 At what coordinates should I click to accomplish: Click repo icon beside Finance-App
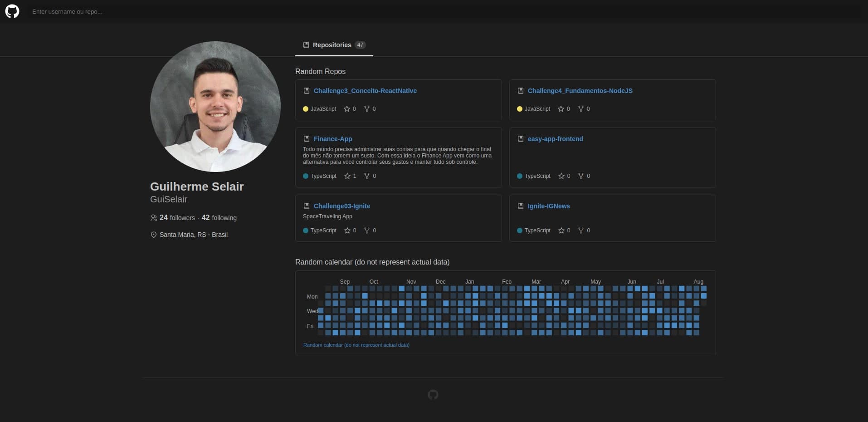[307, 139]
